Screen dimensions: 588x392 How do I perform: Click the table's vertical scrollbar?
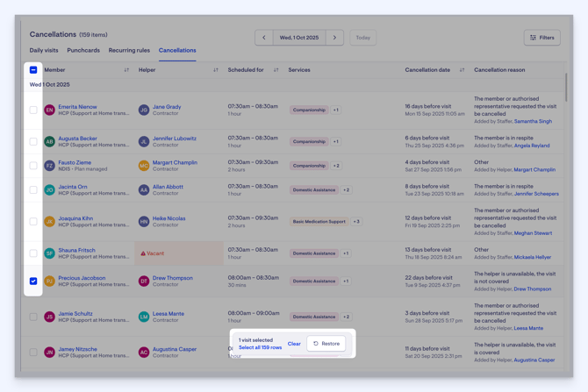(x=566, y=88)
